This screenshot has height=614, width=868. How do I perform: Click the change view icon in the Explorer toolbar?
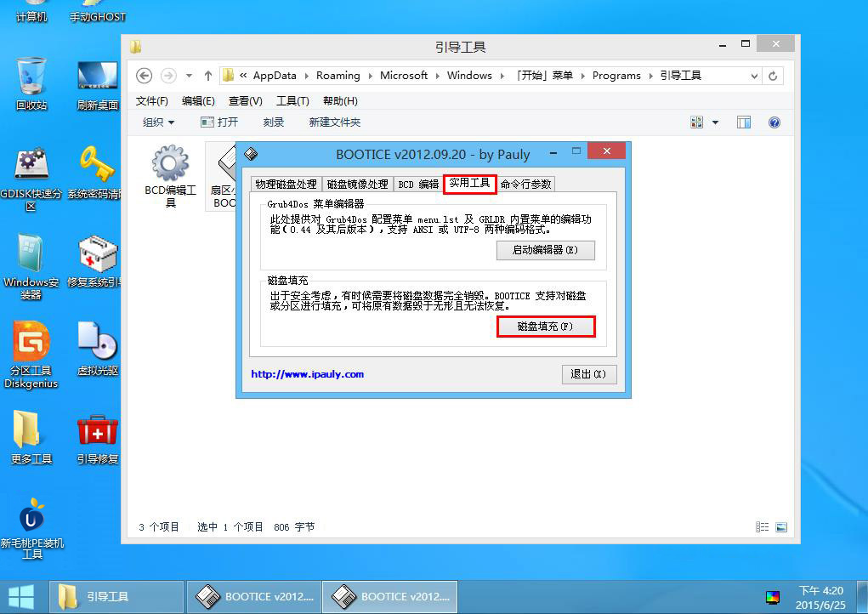point(697,122)
